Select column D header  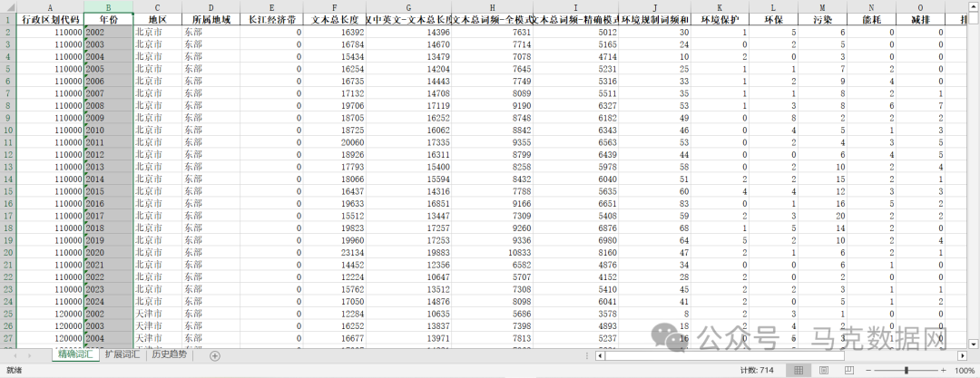tap(211, 7)
